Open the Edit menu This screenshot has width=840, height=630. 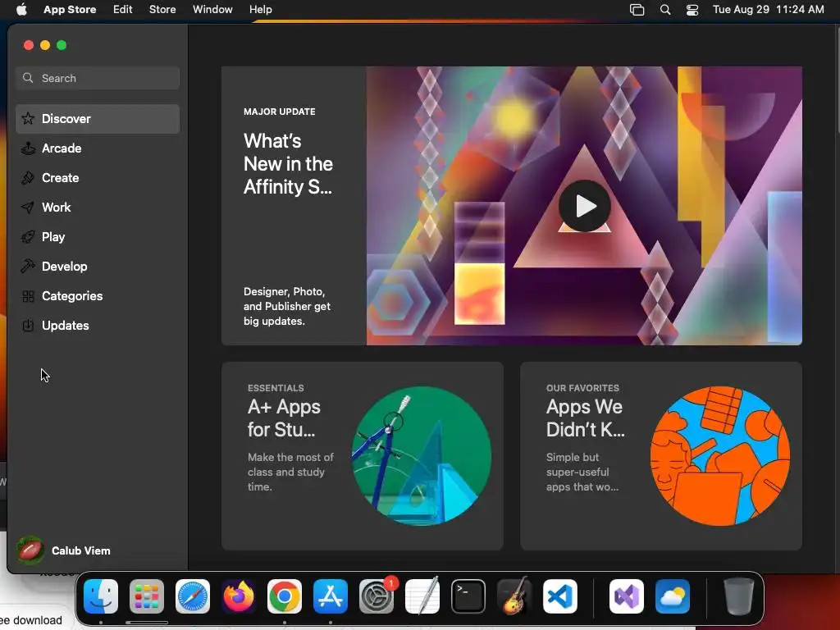pyautogui.click(x=123, y=10)
